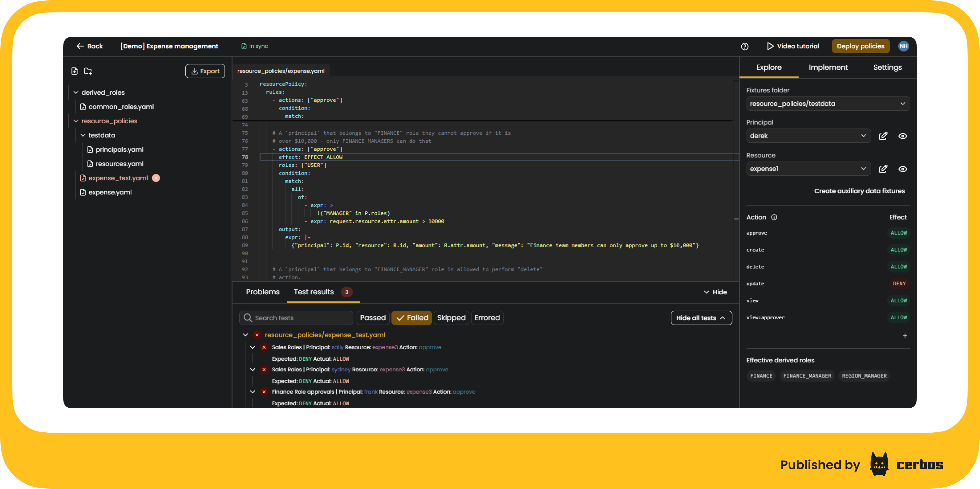The width and height of the screenshot is (980, 489).
Task: Switch to the Problems tab
Action: [263, 292]
